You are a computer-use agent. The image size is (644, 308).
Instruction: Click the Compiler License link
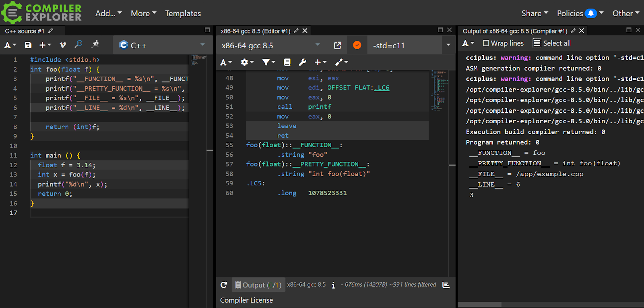[x=246, y=300]
